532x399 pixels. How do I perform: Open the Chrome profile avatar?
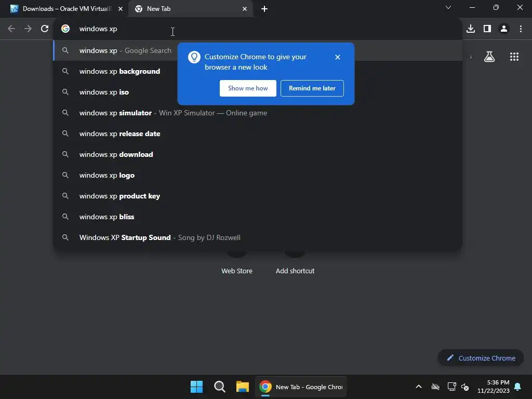pyautogui.click(x=504, y=29)
